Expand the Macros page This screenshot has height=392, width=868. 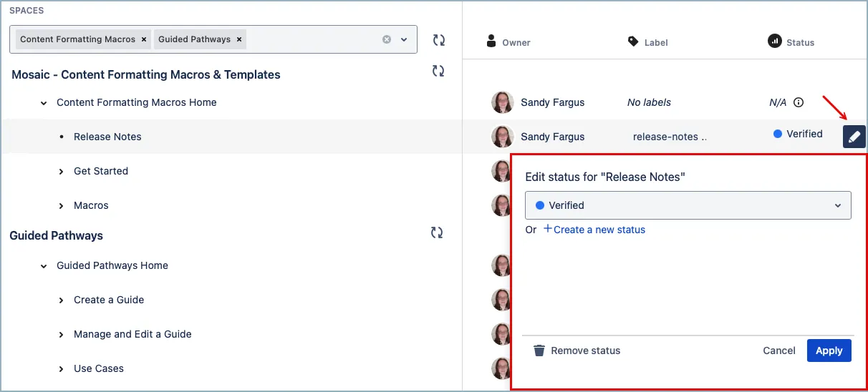point(62,206)
